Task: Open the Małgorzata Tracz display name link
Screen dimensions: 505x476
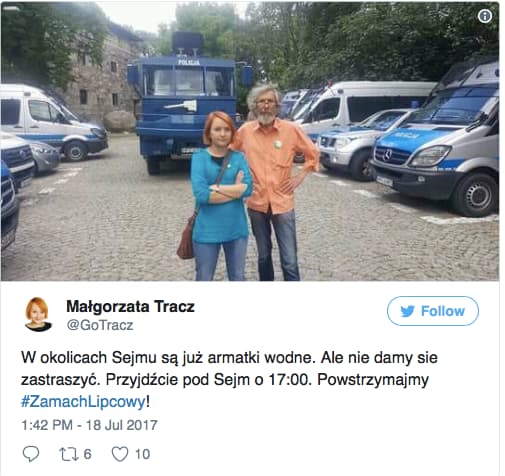Action: click(130, 307)
